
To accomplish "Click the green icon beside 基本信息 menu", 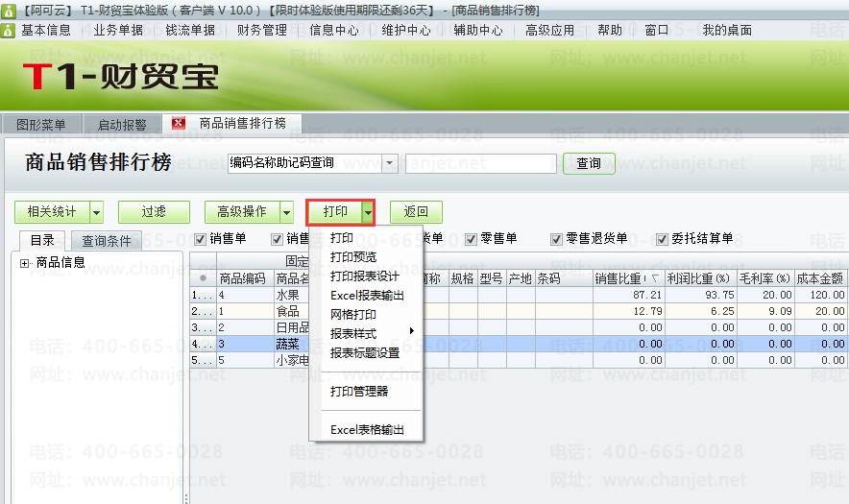I will pos(8,31).
